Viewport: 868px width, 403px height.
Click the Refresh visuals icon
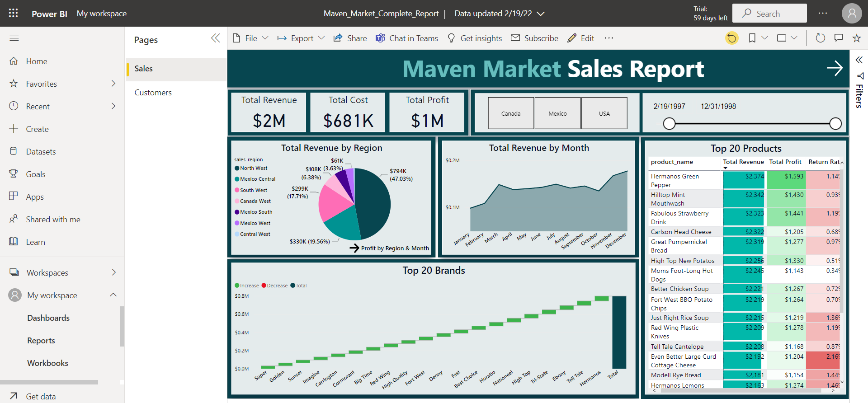[x=820, y=38]
